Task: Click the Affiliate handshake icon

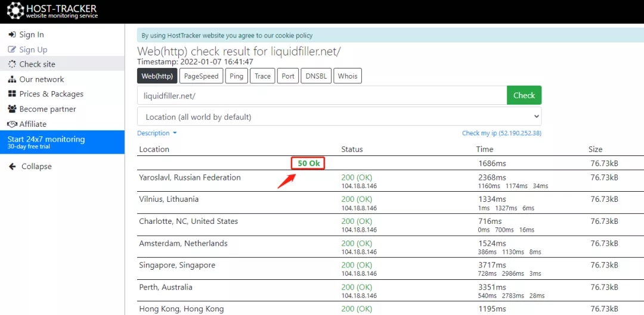Action: (12, 124)
